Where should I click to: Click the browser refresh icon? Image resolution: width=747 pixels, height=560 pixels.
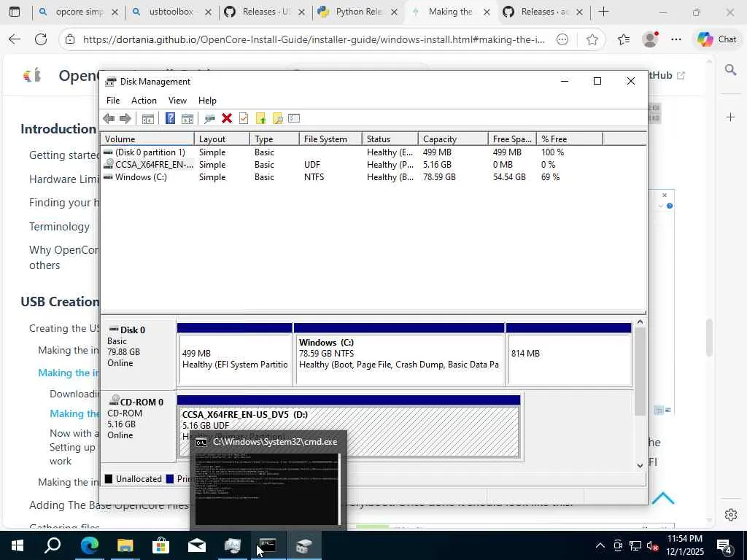41,39
